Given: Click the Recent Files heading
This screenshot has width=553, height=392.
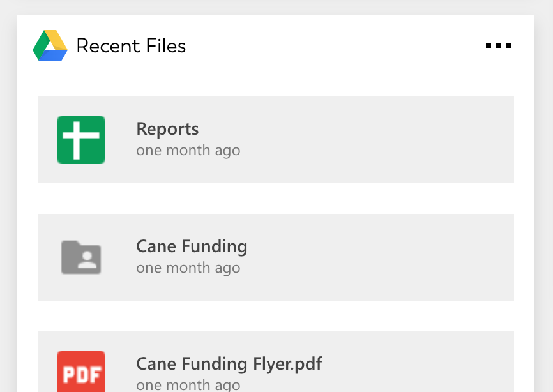Looking at the screenshot, I should (x=131, y=46).
